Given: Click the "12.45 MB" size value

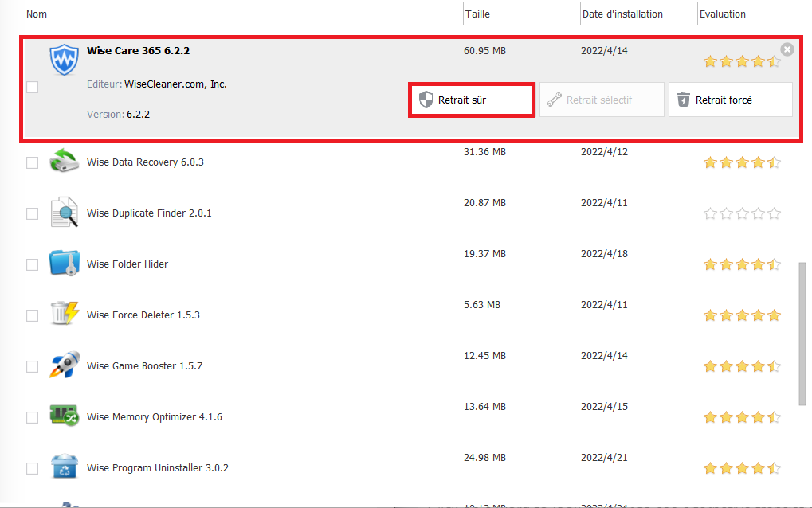Looking at the screenshot, I should click(484, 356).
